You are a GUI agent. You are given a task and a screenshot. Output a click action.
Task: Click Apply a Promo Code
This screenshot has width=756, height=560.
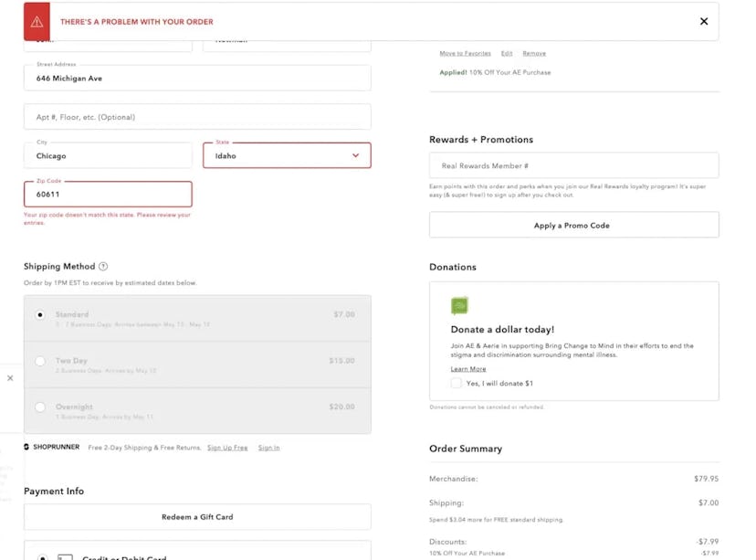(572, 225)
